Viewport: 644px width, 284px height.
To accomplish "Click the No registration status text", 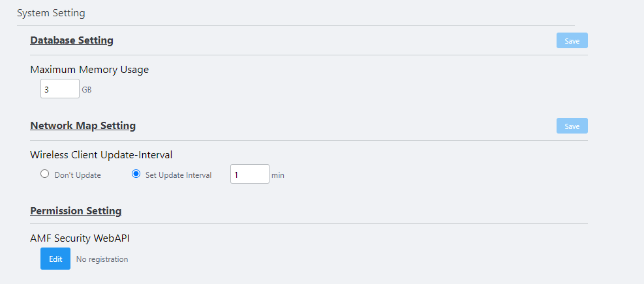I will (102, 259).
